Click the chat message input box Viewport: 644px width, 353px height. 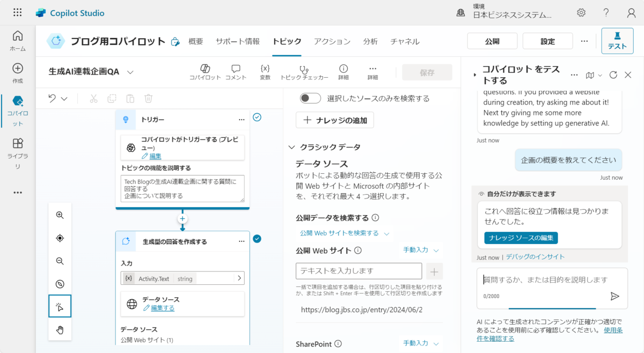[552, 288]
